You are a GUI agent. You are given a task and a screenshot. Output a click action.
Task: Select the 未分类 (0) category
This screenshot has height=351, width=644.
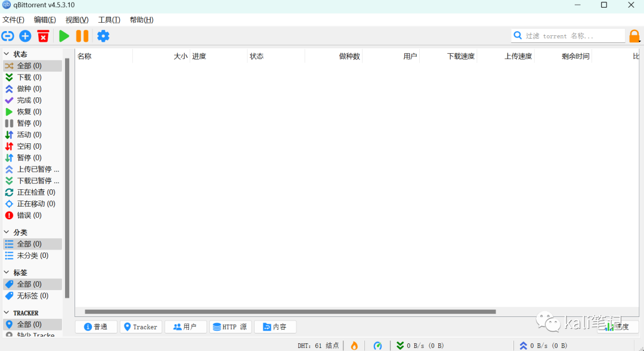coord(32,255)
